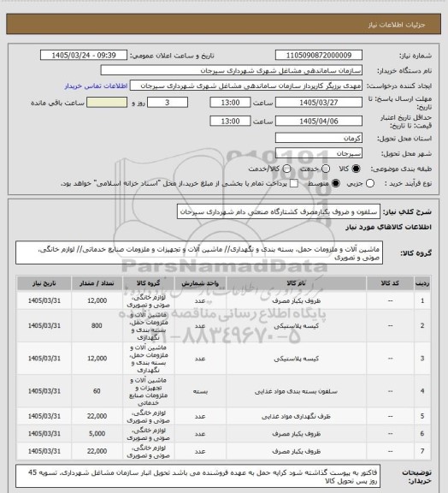Click quantity 22,000 in row 5
The height and width of the screenshot is (493, 448).
click(x=97, y=416)
